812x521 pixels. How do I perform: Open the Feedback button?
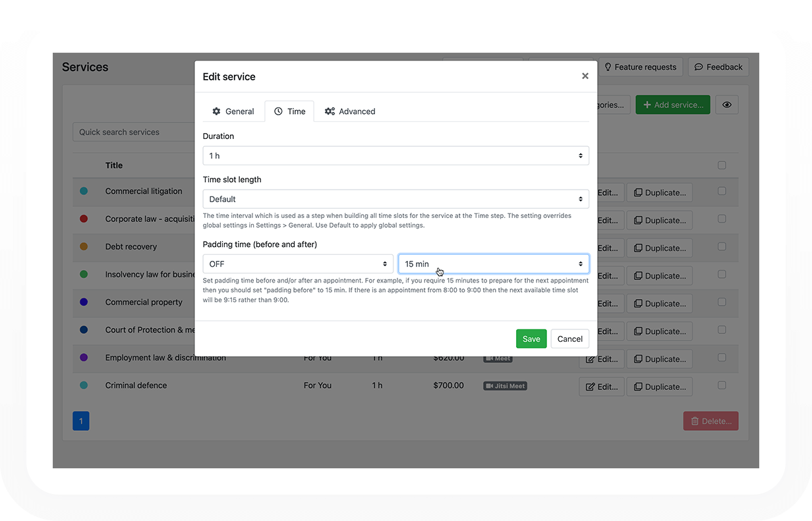pyautogui.click(x=718, y=67)
